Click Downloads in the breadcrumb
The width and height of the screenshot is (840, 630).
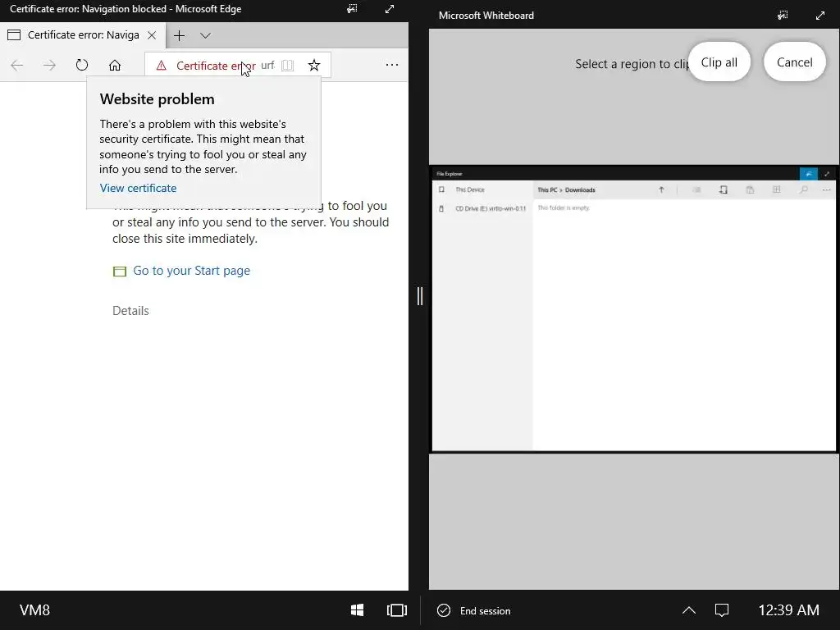point(580,189)
